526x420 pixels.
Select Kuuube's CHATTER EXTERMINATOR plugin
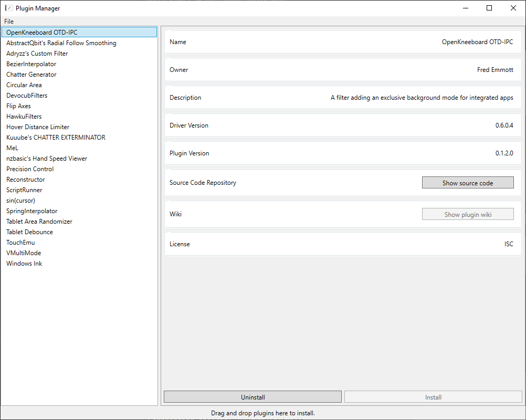click(x=56, y=138)
